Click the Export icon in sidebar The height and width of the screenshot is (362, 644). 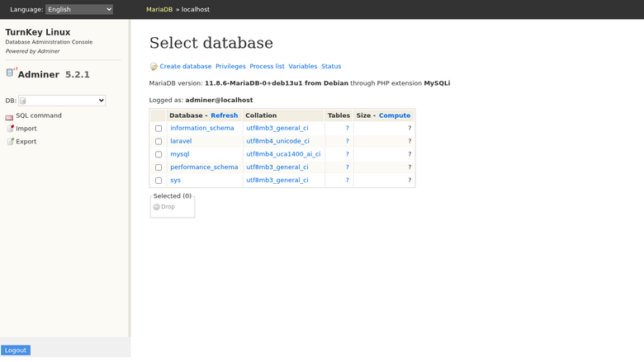[x=10, y=142]
